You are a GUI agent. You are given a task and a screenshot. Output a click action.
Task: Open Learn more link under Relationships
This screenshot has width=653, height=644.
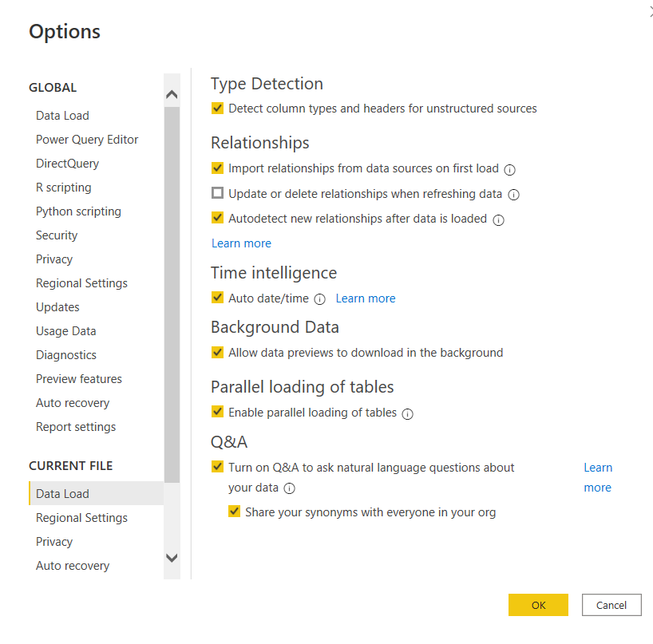pos(241,243)
